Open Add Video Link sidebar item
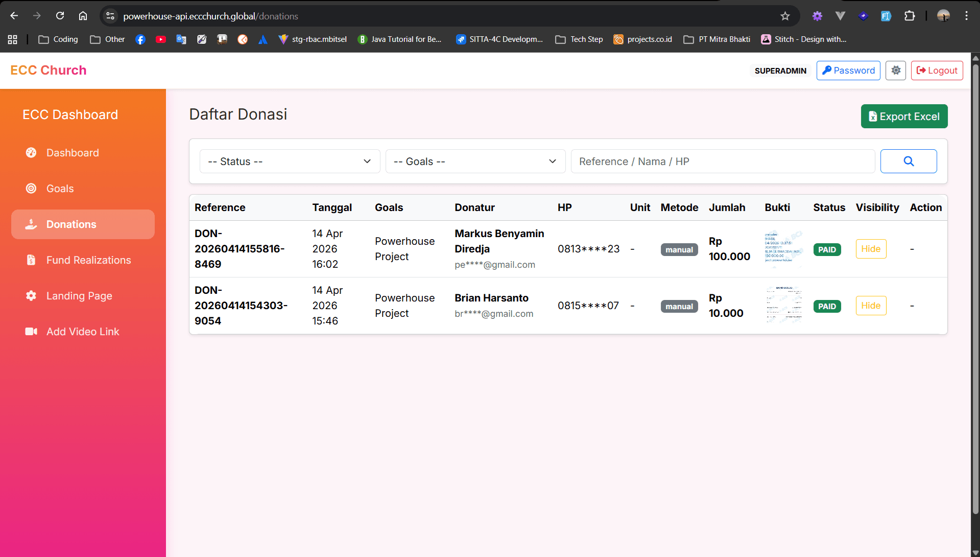The height and width of the screenshot is (557, 980). (83, 332)
